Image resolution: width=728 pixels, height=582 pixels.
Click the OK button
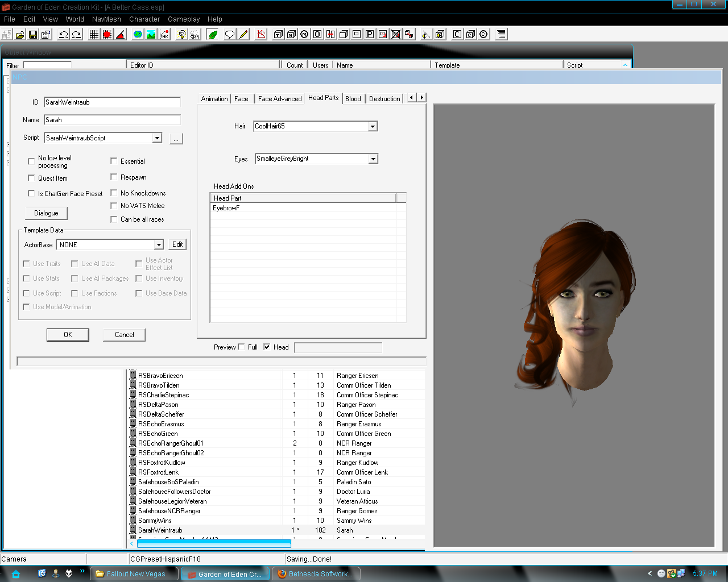tap(68, 335)
